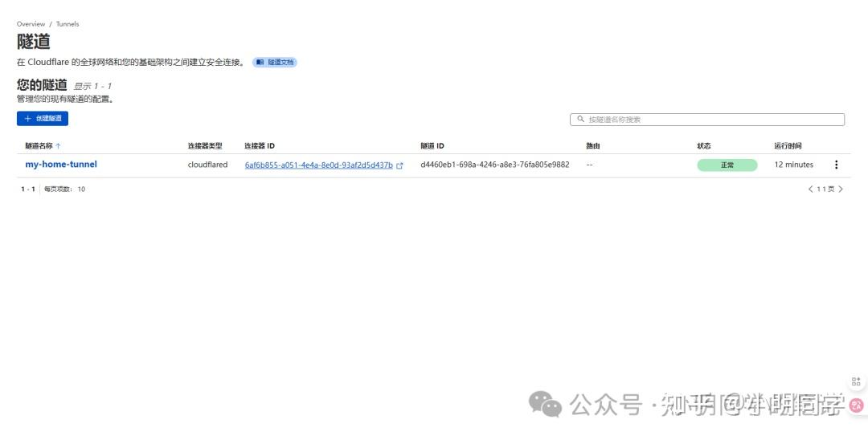Open the Tunnels breadcrumb link
The width and height of the screenshot is (868, 440).
(x=68, y=24)
